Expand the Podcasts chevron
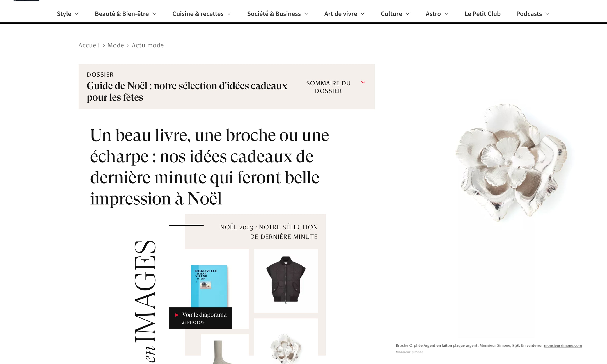This screenshot has width=607, height=364. (x=547, y=14)
